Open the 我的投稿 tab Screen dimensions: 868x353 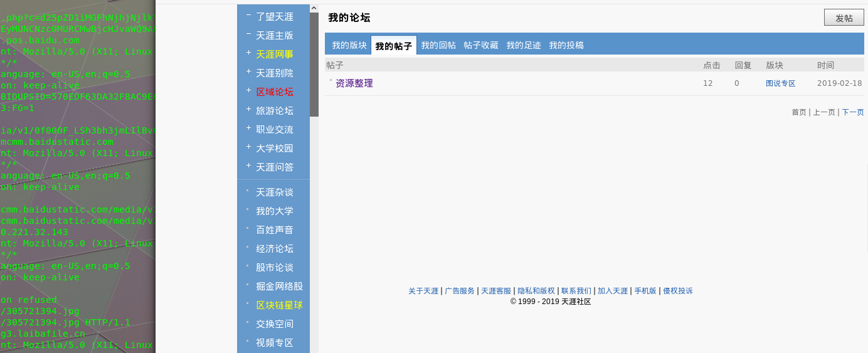coord(566,45)
